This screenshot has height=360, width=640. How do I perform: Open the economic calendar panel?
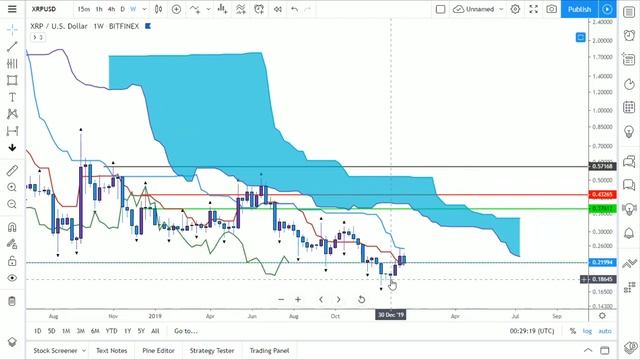click(x=629, y=107)
